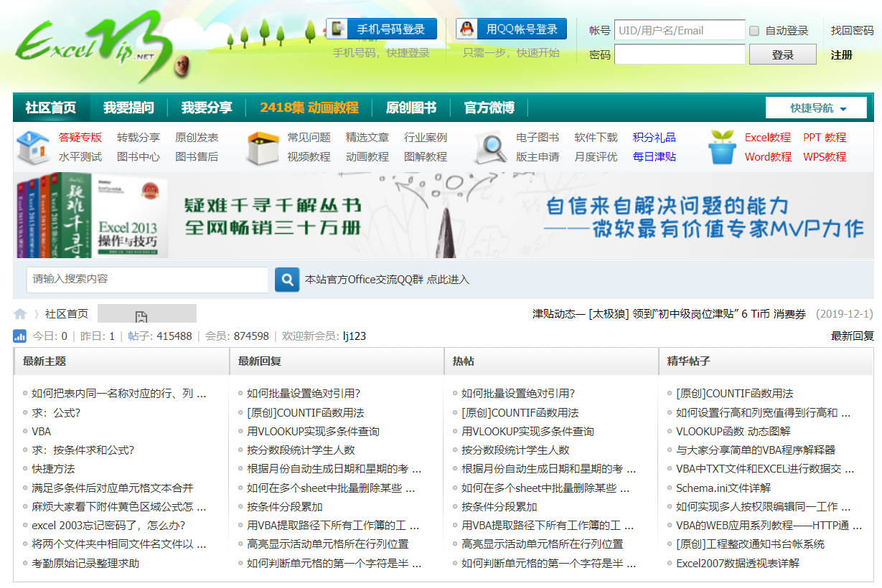Open the 我要分享 nav tab
Viewport: 882px width, 588px height.
point(207,108)
